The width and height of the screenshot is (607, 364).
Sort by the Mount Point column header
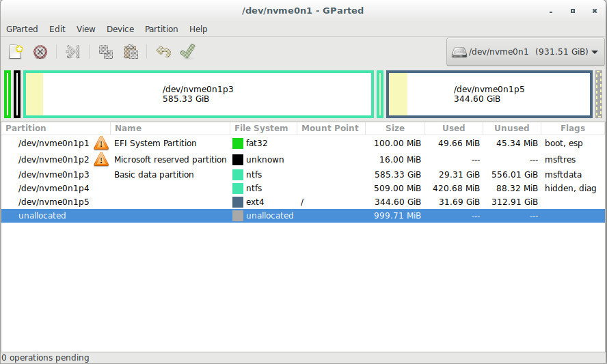point(330,128)
